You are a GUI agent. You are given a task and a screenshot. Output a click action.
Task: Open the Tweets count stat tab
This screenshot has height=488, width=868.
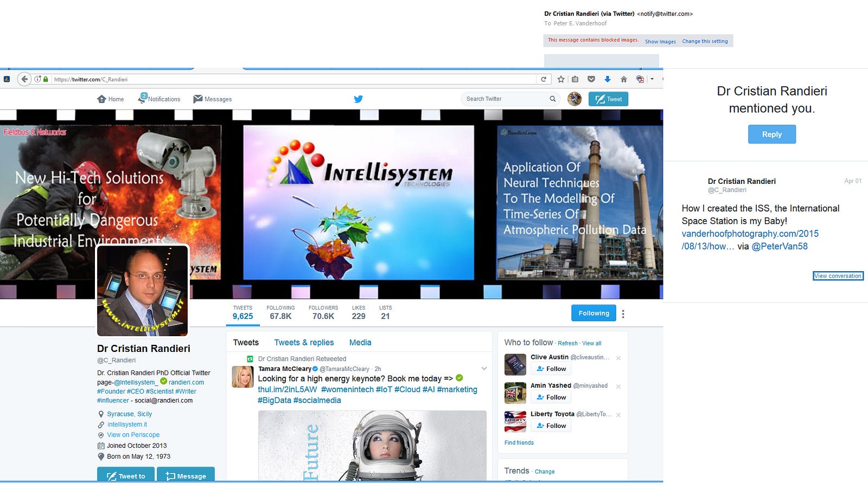click(242, 313)
